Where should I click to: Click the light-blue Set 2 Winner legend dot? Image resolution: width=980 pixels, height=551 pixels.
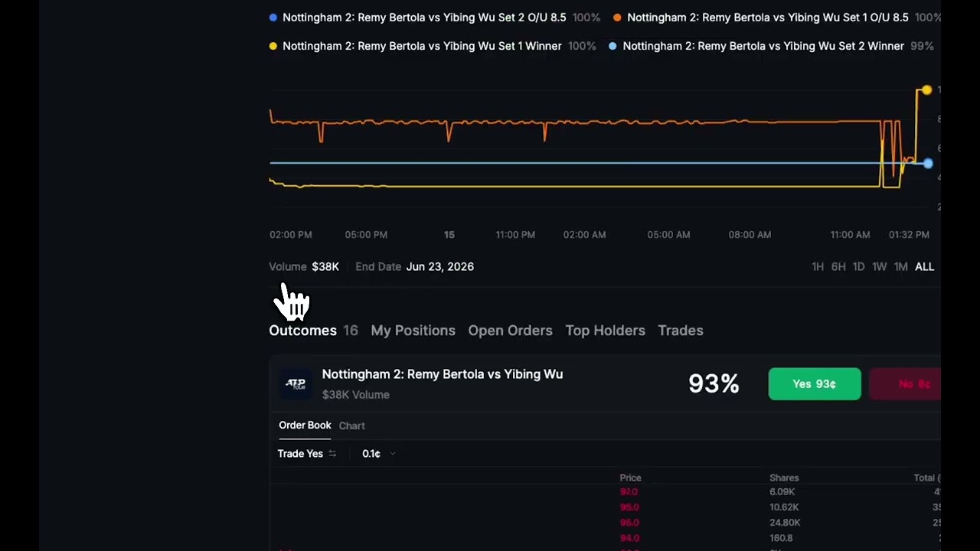tap(612, 46)
